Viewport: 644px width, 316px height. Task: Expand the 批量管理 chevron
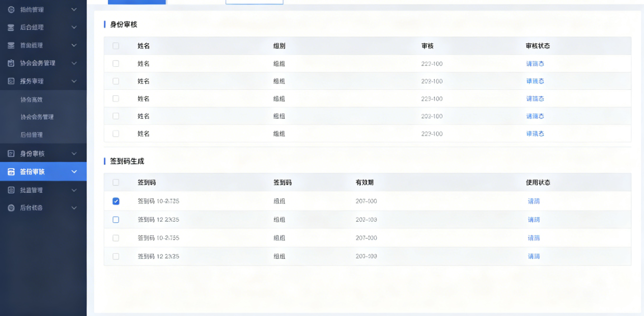point(74,190)
